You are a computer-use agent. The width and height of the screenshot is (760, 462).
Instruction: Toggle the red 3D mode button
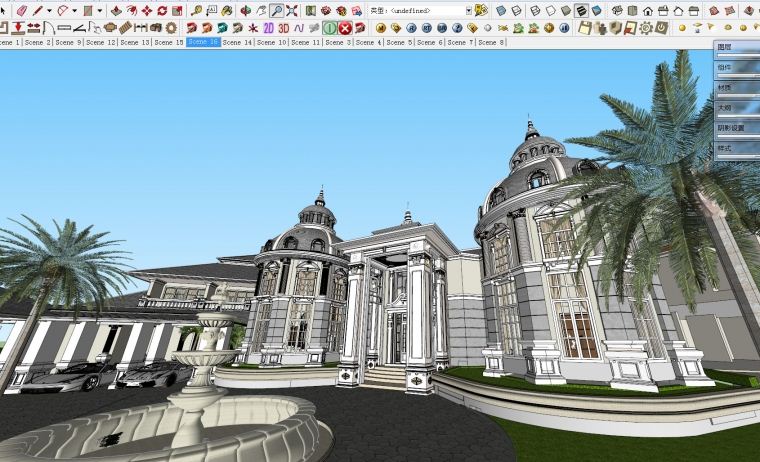(x=284, y=28)
